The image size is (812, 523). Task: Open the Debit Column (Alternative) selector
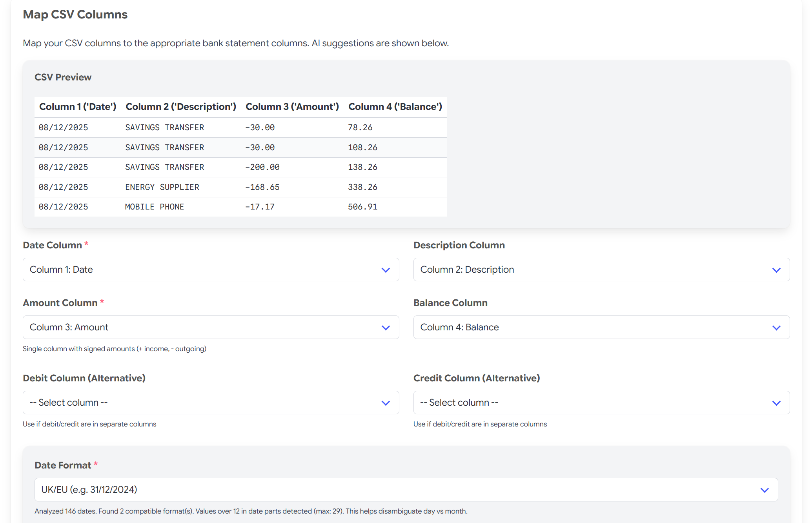(211, 402)
